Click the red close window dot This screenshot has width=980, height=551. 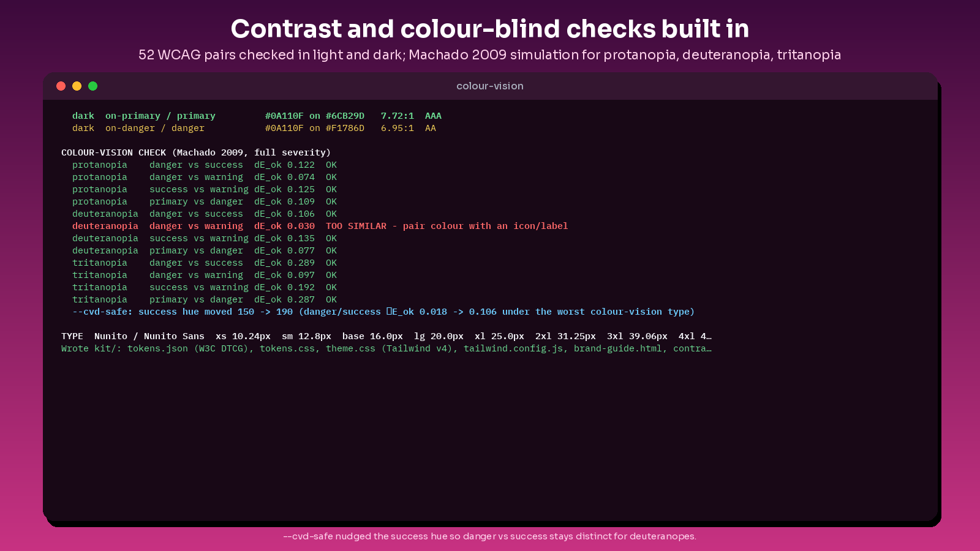pos(61,86)
